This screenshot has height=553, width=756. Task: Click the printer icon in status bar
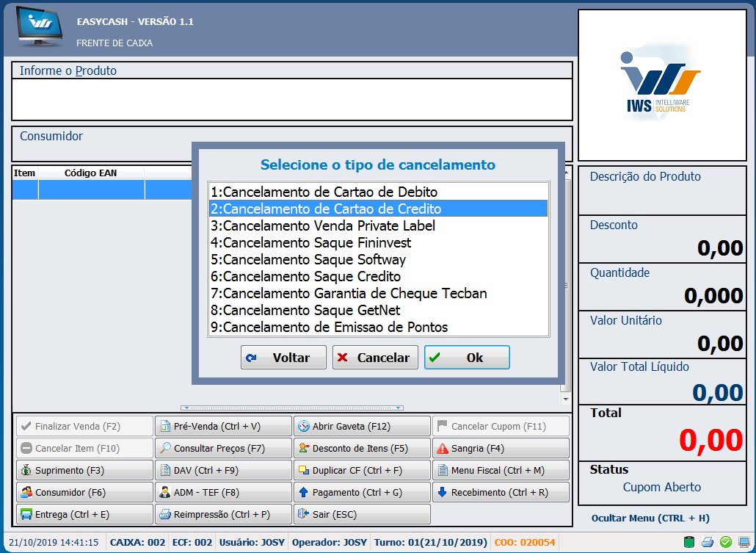708,543
